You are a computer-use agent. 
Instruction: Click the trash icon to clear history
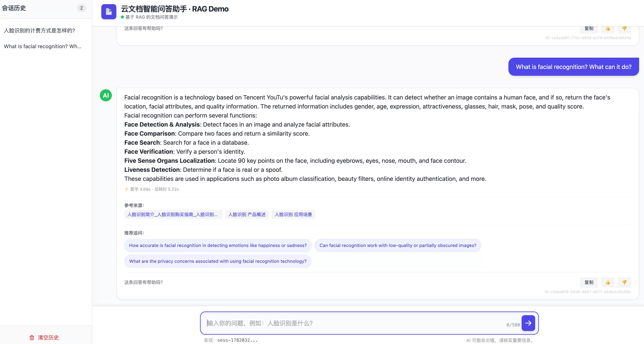[x=32, y=337]
